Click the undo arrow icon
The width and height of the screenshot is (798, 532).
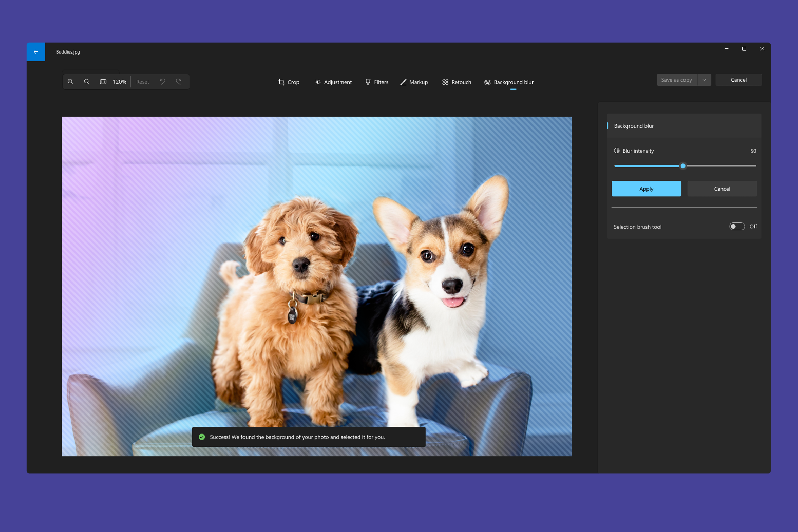coord(163,81)
